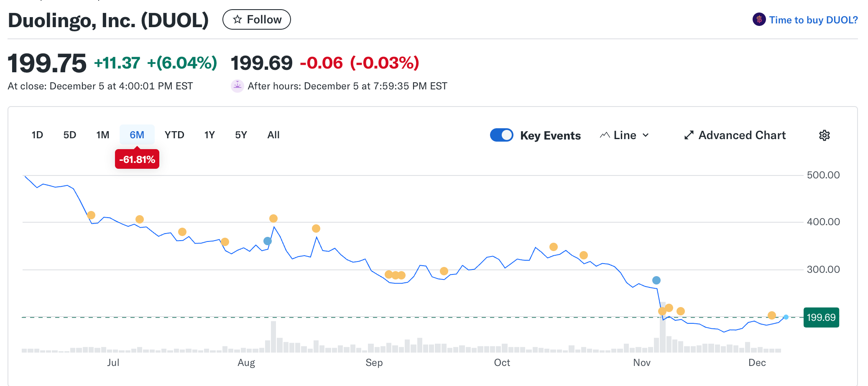Click the blue event marker in early November
Viewport: 868px width, 386px height.
pos(656,280)
